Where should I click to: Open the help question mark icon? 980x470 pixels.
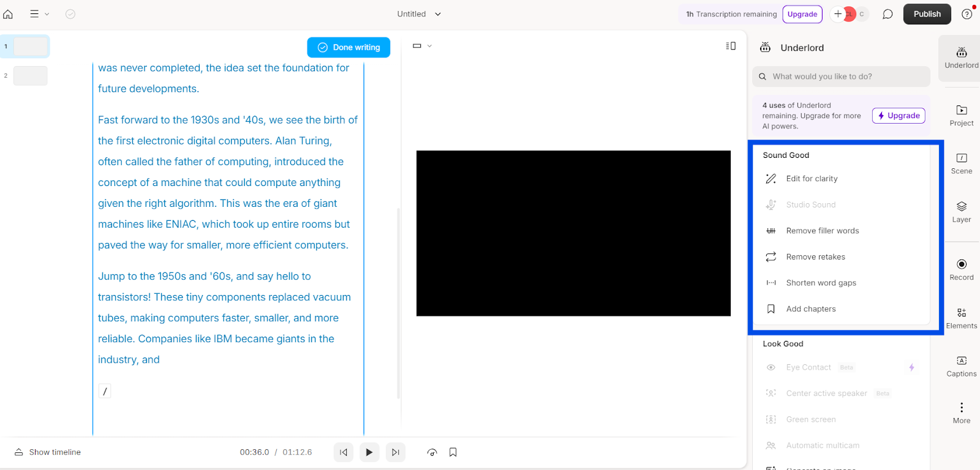click(967, 14)
